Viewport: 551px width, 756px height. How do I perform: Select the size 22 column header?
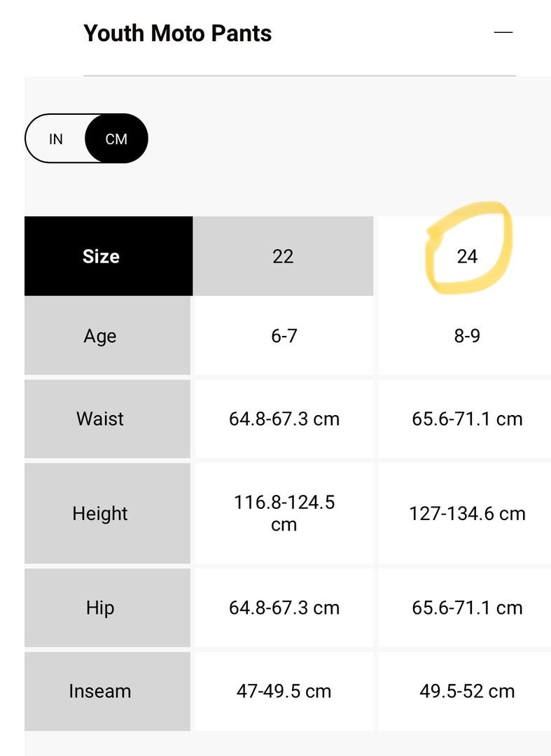point(283,256)
